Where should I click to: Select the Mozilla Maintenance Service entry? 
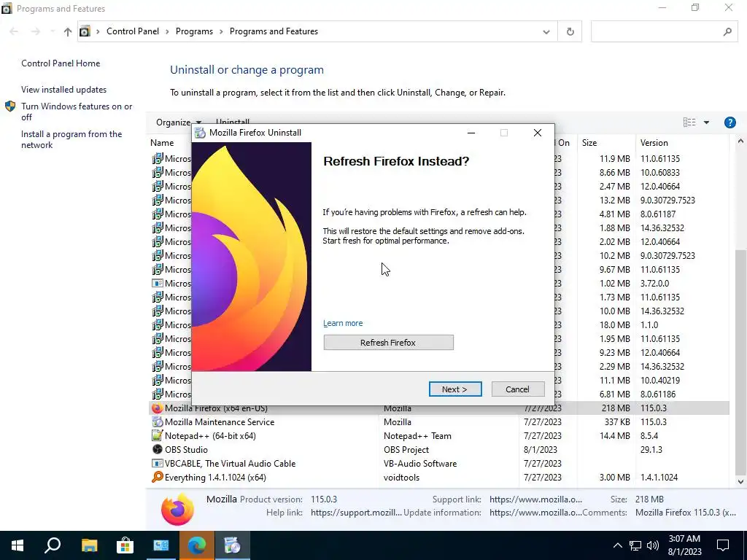click(x=219, y=422)
